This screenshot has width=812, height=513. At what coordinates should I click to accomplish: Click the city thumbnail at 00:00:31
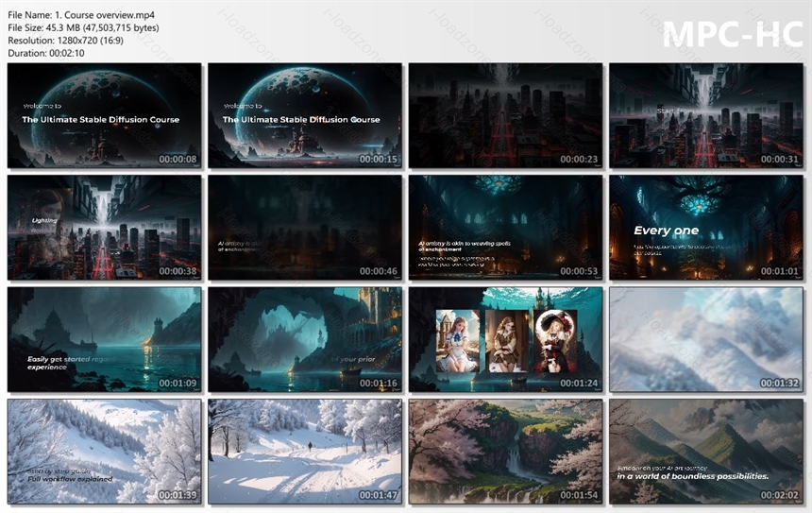(706, 115)
